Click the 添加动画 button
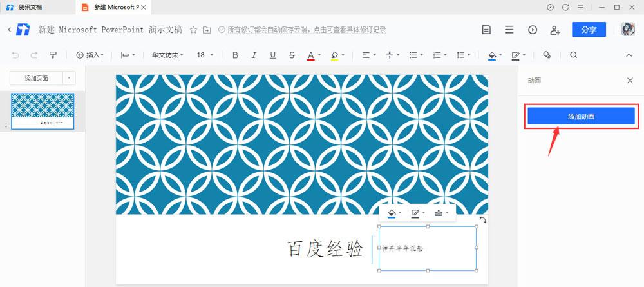Viewport: 644px width, 287px height. (x=581, y=117)
